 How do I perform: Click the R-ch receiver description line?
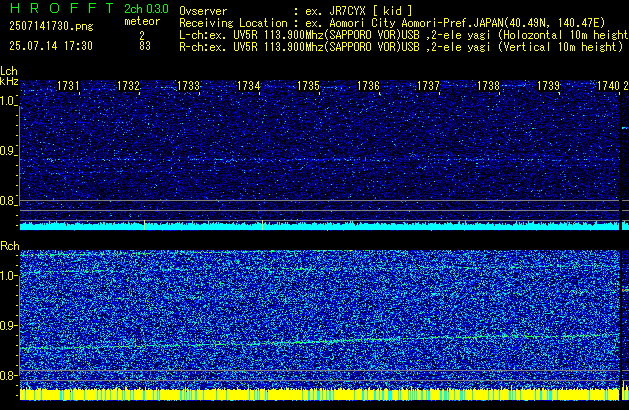[x=401, y=47]
